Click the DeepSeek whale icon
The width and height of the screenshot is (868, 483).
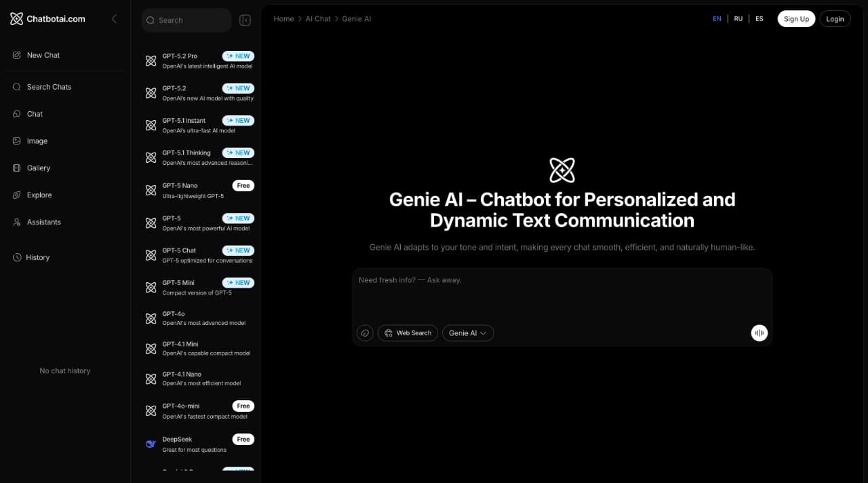coord(151,444)
